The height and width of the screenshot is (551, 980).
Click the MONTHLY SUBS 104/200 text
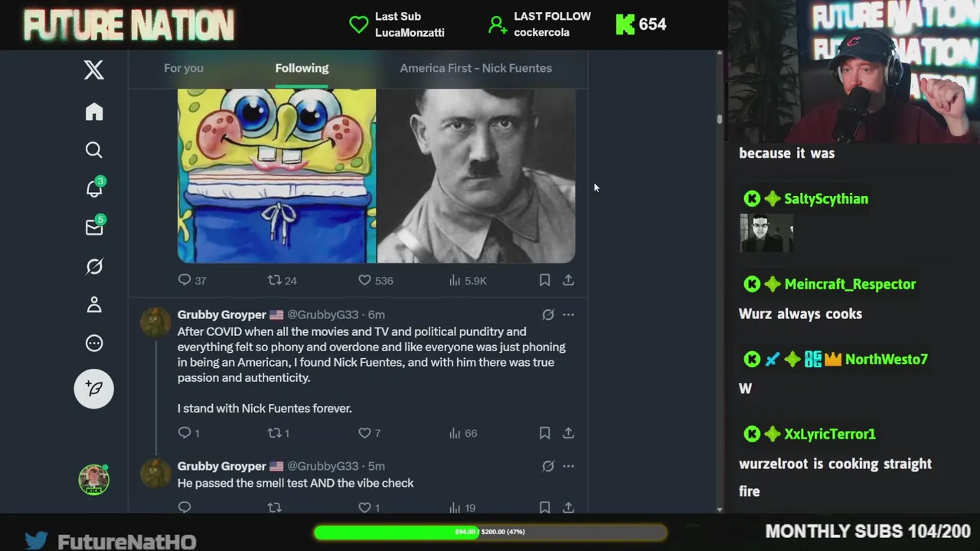(868, 531)
